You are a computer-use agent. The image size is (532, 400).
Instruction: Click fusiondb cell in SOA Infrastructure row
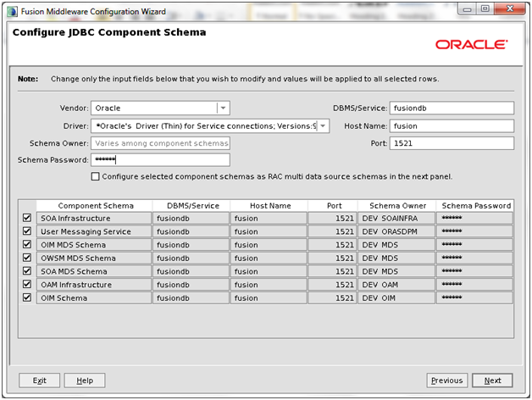click(191, 218)
